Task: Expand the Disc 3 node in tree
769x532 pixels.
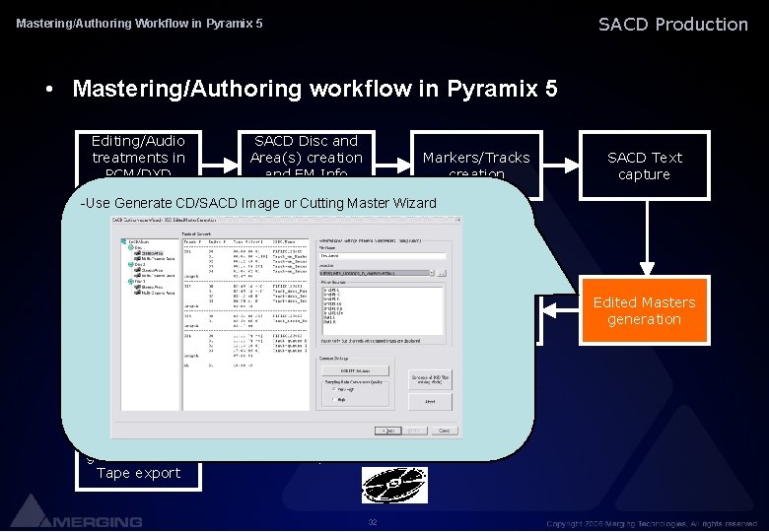Action: click(x=131, y=281)
